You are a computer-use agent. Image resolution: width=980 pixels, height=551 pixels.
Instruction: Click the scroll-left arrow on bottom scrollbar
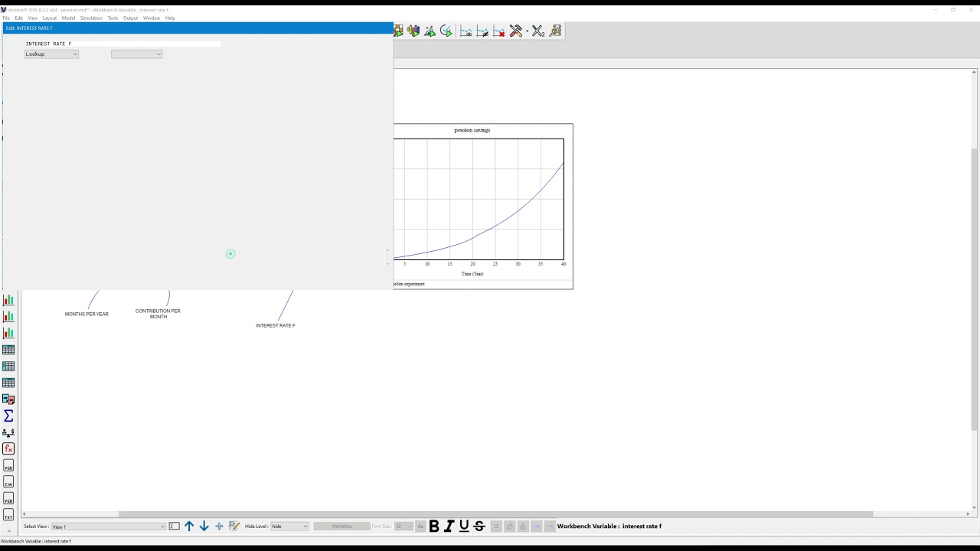[x=24, y=514]
